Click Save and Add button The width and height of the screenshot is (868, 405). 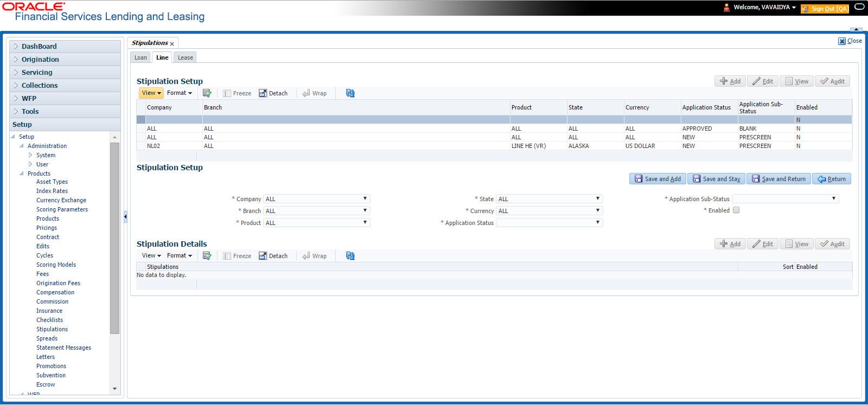tap(658, 179)
